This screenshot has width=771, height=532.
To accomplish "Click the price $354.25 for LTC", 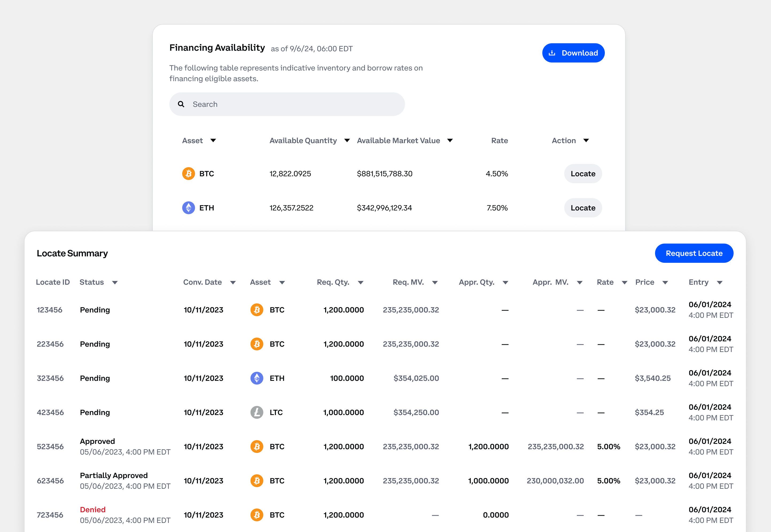I will point(649,413).
